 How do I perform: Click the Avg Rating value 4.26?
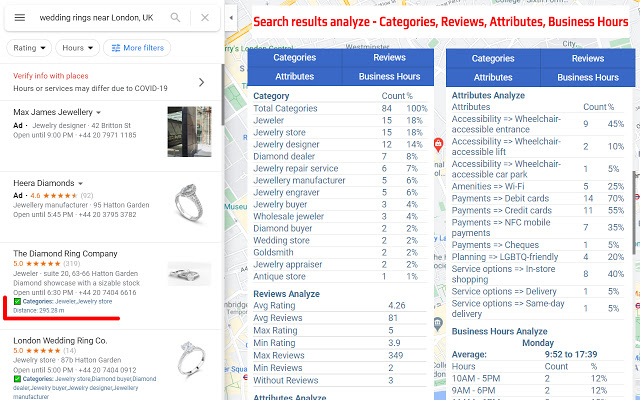click(396, 306)
